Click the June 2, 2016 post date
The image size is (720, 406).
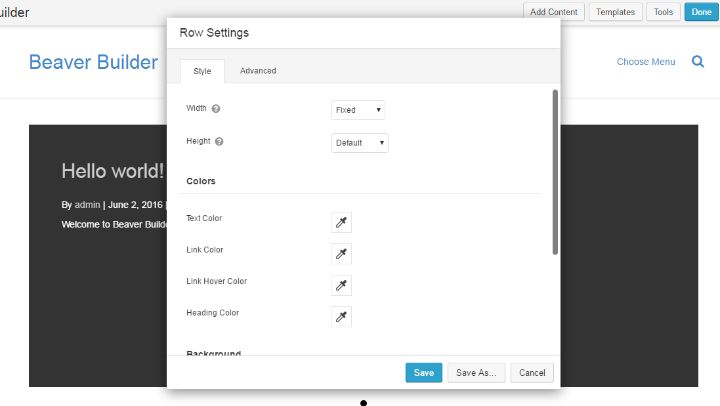135,205
